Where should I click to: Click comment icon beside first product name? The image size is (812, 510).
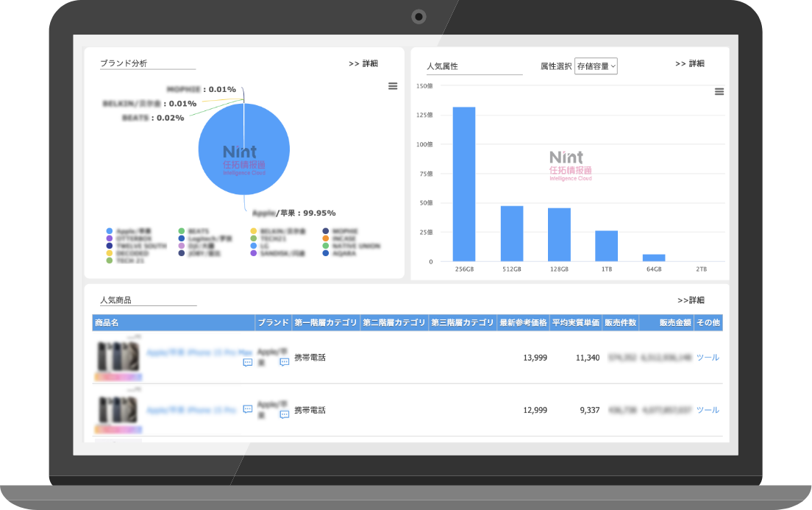click(x=248, y=362)
